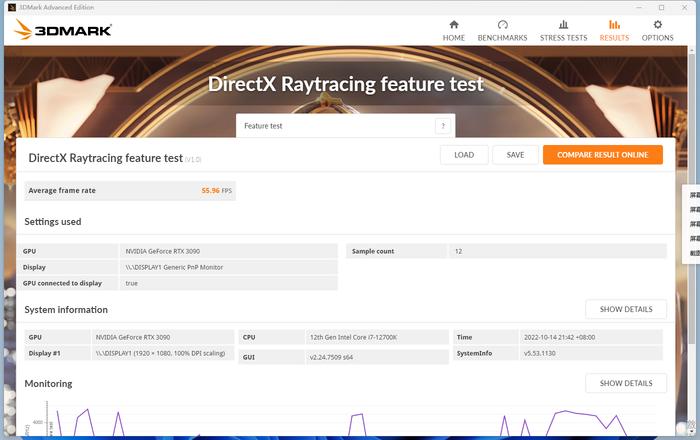Maximize the 3DMark window
Screen dimensions: 700x440
pyautogui.click(x=661, y=6)
